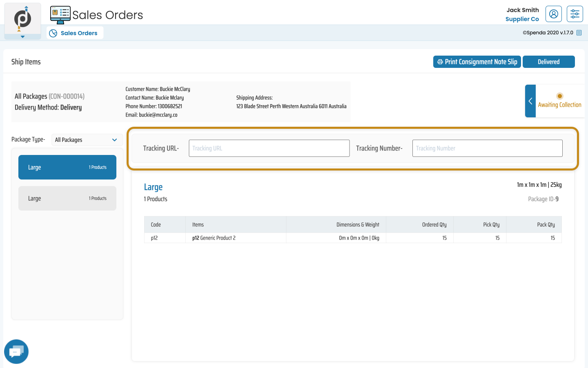Click the Ship Items heading
The height and width of the screenshot is (368, 588).
coord(26,62)
